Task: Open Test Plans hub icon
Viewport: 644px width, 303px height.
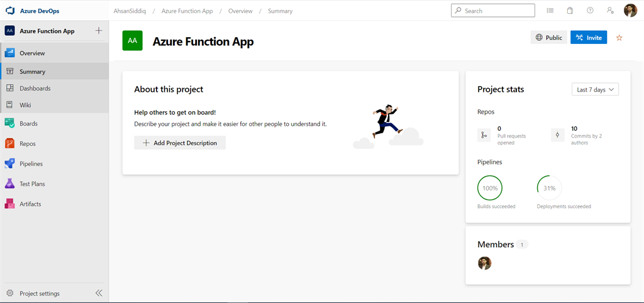Action: [10, 184]
